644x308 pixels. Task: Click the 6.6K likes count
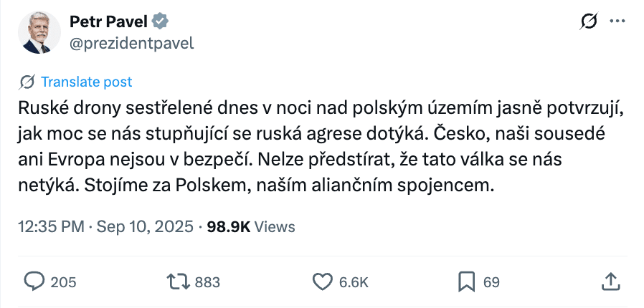click(x=353, y=282)
